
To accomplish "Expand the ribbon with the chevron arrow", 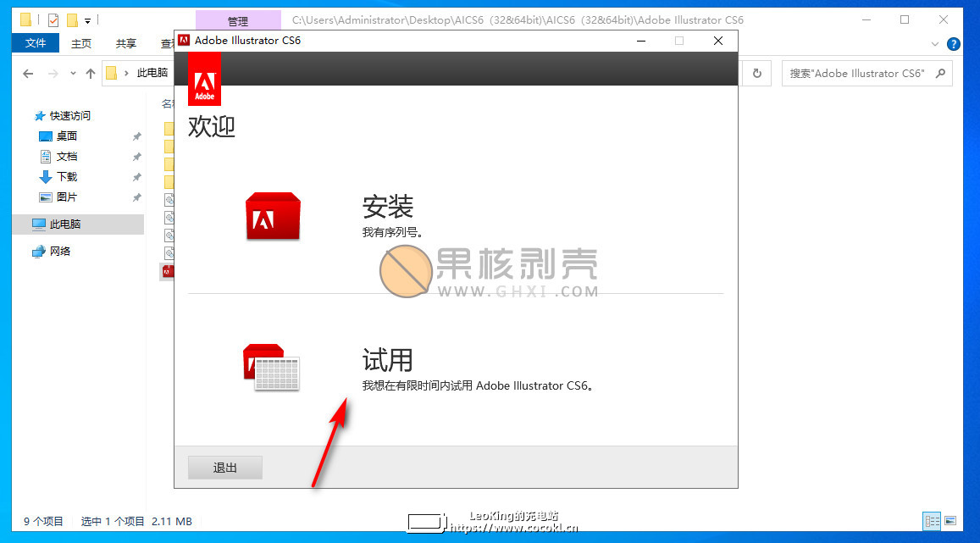I will 935,44.
